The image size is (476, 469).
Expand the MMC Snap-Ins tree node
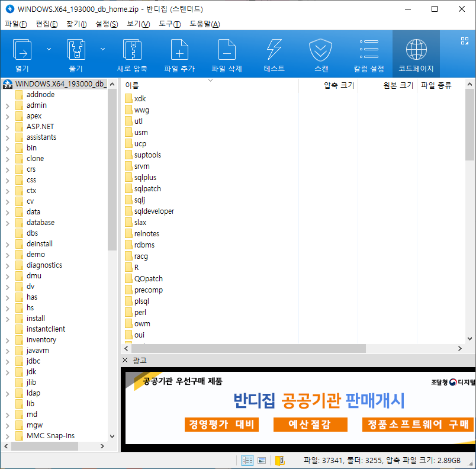pos(8,436)
